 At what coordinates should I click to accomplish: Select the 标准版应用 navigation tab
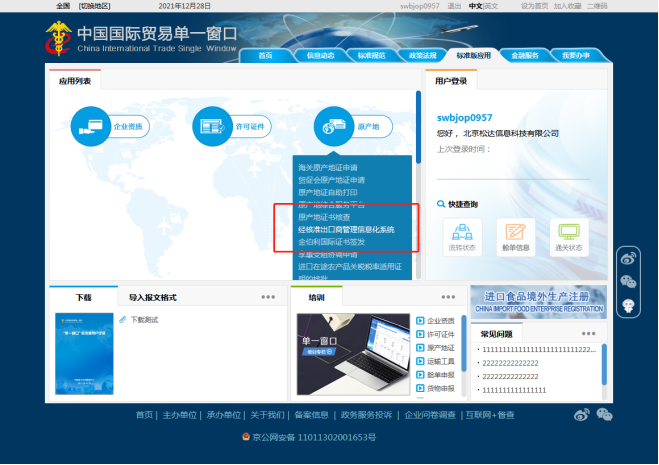pos(474,55)
